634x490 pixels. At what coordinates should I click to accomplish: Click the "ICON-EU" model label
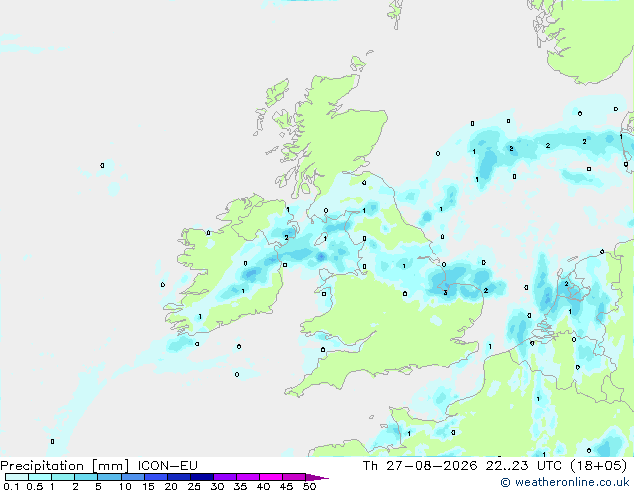click(167, 466)
